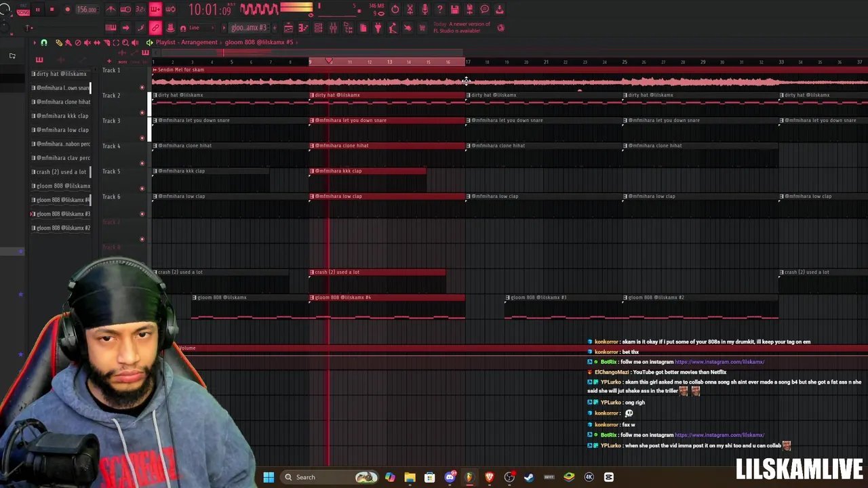The height and width of the screenshot is (488, 868).
Task: Open the shop cart icon
Action: point(422,28)
